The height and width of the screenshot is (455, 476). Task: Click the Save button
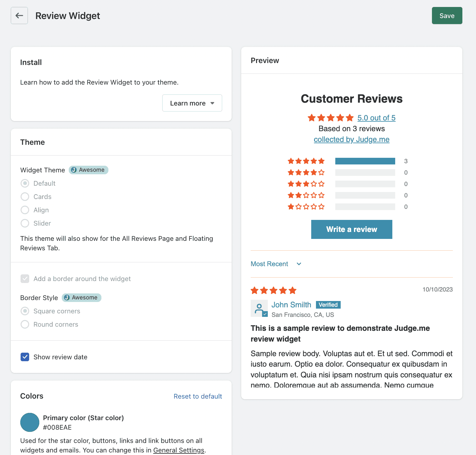coord(447,16)
